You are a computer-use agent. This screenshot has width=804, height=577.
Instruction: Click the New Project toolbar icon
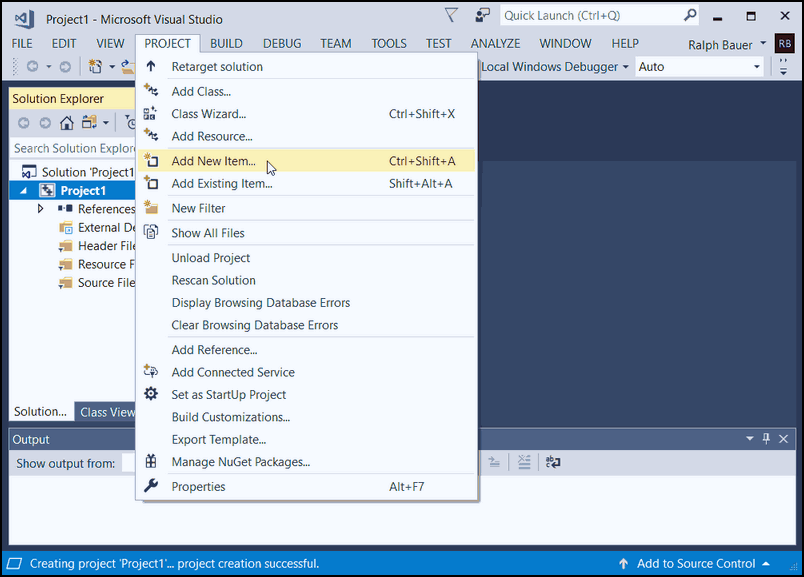[95, 67]
